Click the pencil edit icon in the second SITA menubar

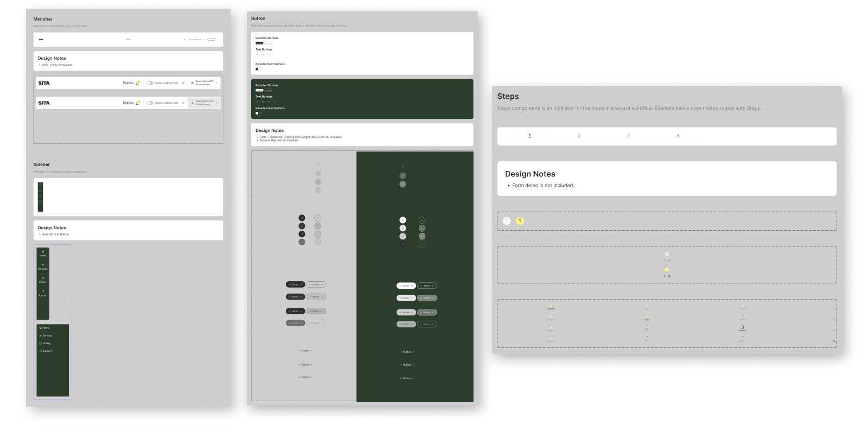[x=183, y=103]
